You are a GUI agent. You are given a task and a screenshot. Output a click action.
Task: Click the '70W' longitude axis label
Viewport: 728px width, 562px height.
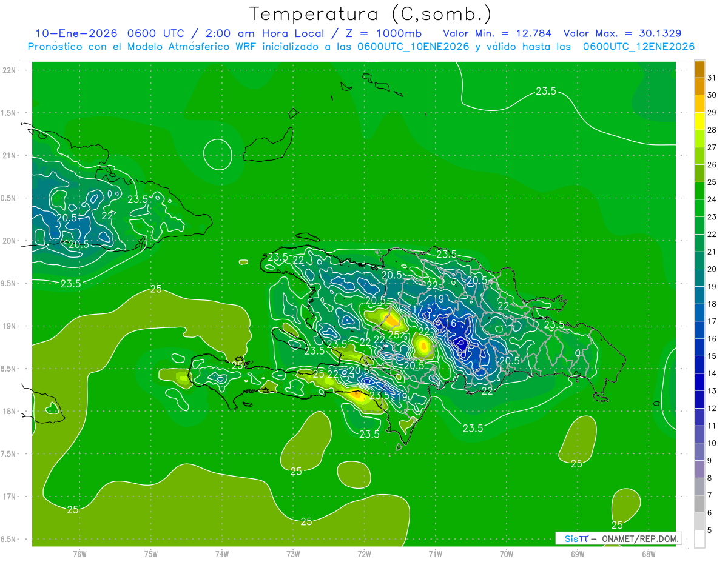coord(506,554)
